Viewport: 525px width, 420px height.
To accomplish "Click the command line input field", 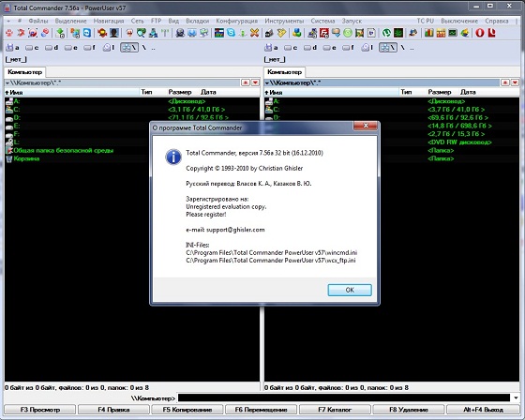I will [344, 397].
